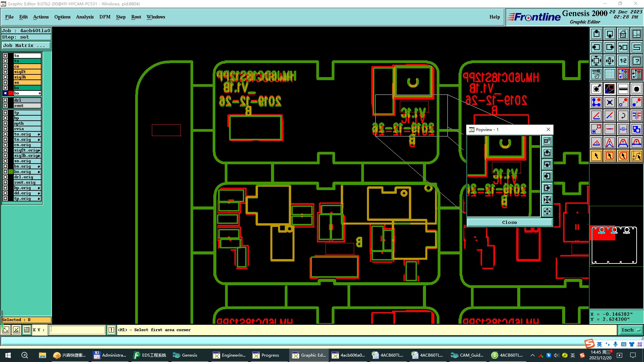Select the mirror F flip tool
The width and height of the screenshot is (644, 362).
pyautogui.click(x=636, y=116)
